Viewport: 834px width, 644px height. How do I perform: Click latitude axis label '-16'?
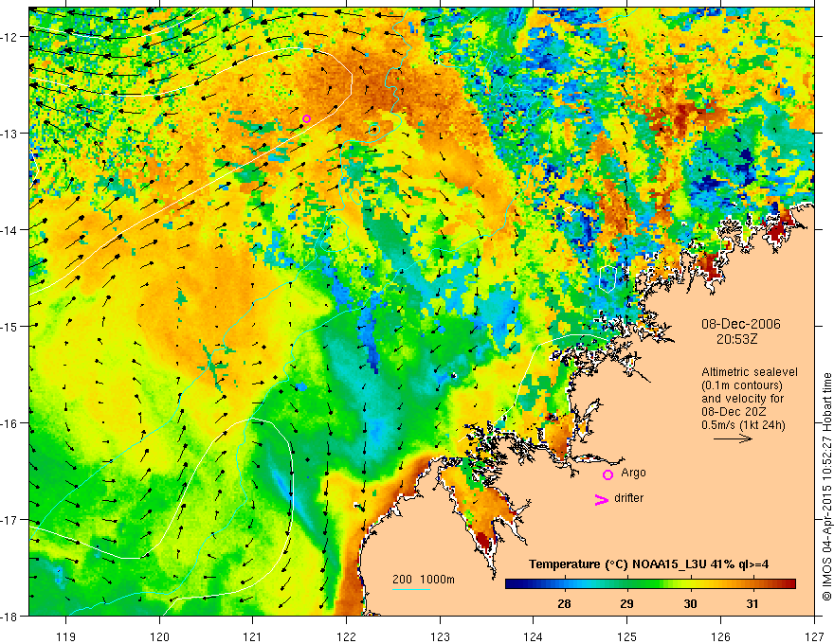[x=10, y=423]
